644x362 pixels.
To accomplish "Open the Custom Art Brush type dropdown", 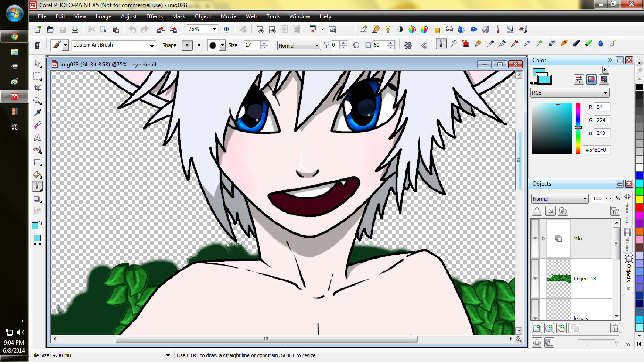I will click(152, 45).
